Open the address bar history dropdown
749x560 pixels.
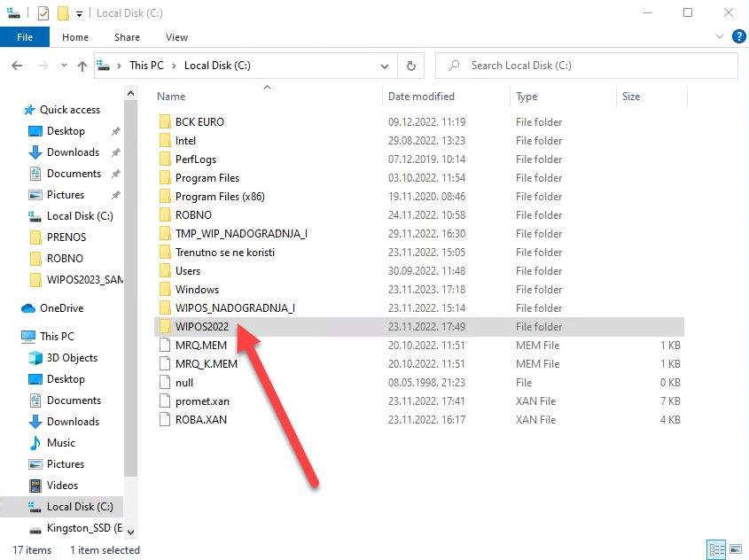(x=385, y=66)
